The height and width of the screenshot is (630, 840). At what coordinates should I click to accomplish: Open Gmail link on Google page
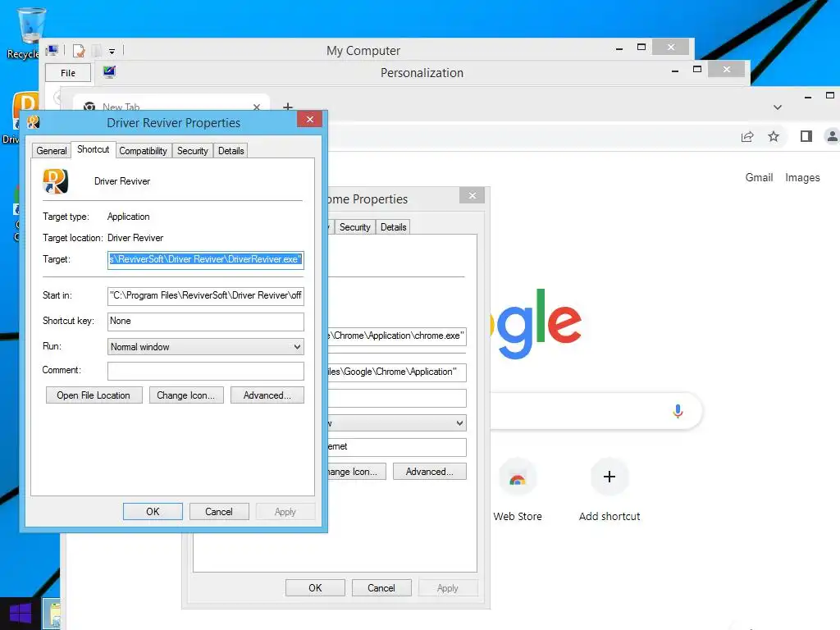click(759, 177)
